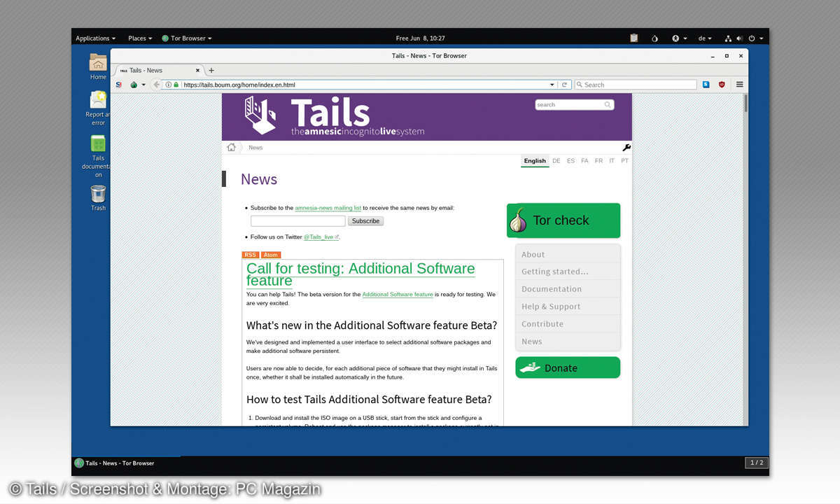The width and height of the screenshot is (840, 504).
Task: Click the orange Atom feed button
Action: tap(271, 255)
